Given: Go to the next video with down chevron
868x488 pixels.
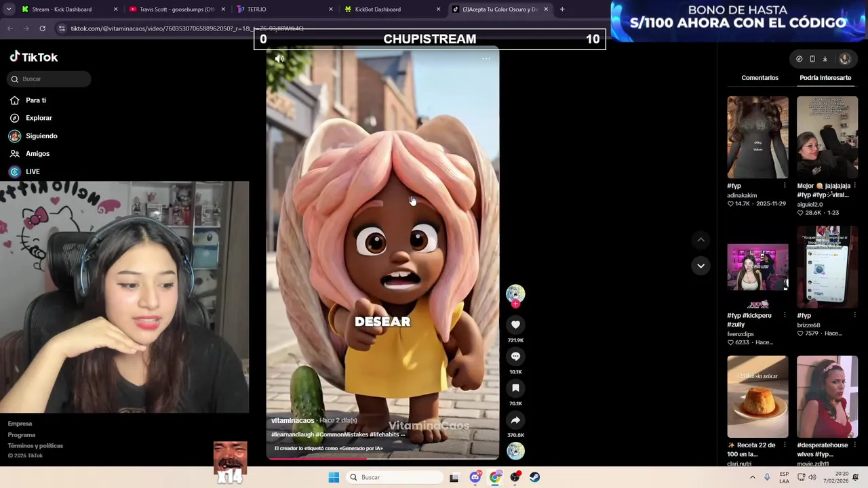Looking at the screenshot, I should click(701, 266).
